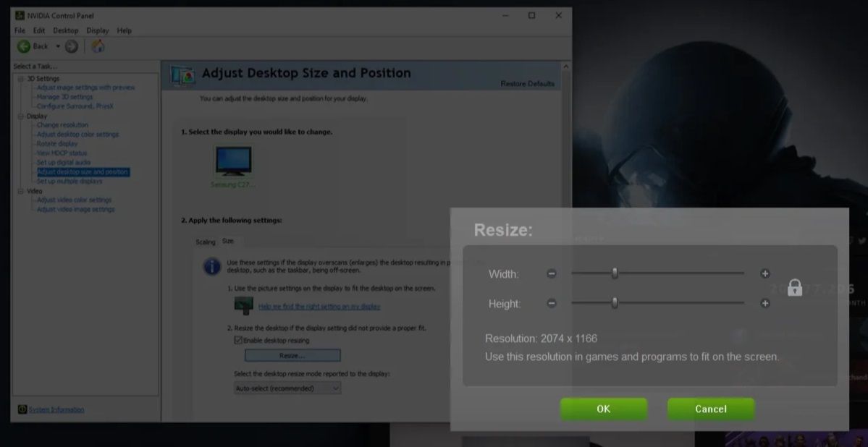This screenshot has height=447, width=868.
Task: Click the OK button in the Resize dialog
Action: (x=604, y=408)
